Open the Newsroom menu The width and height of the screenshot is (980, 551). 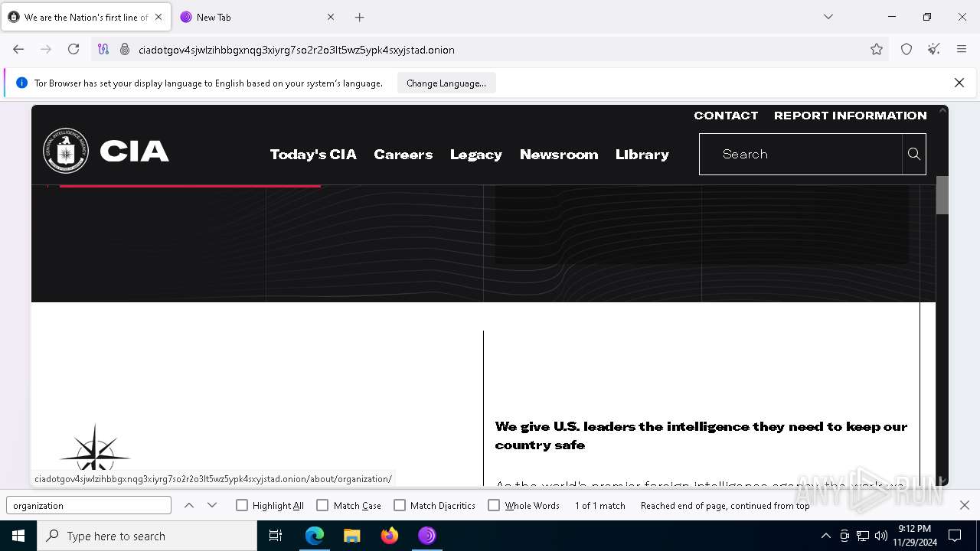pyautogui.click(x=559, y=154)
